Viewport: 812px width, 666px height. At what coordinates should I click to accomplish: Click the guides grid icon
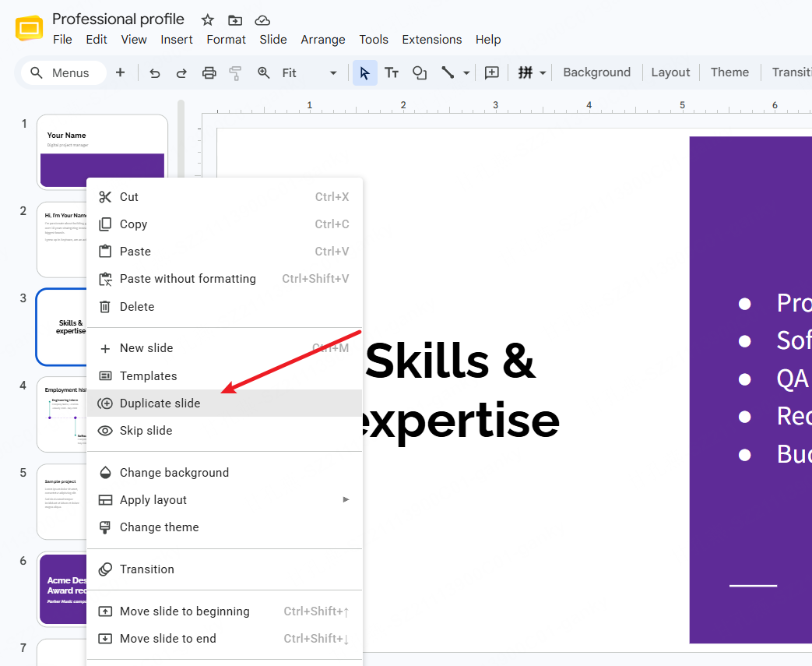pos(525,72)
